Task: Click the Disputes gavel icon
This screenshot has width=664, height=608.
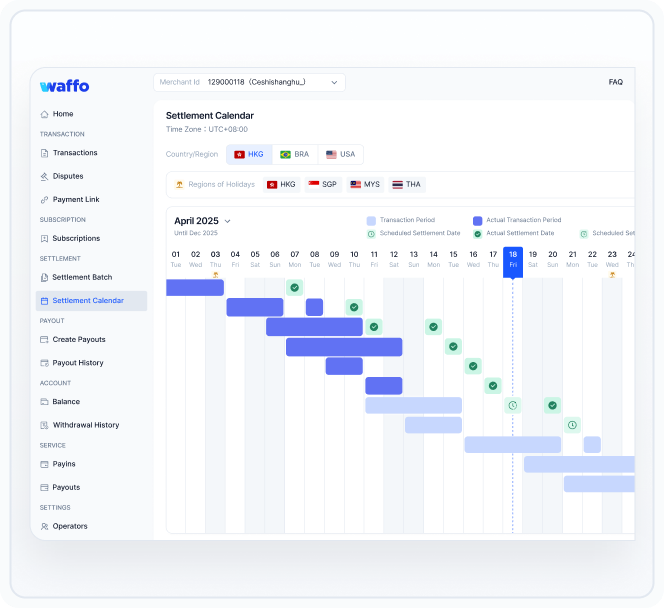Action: click(44, 176)
